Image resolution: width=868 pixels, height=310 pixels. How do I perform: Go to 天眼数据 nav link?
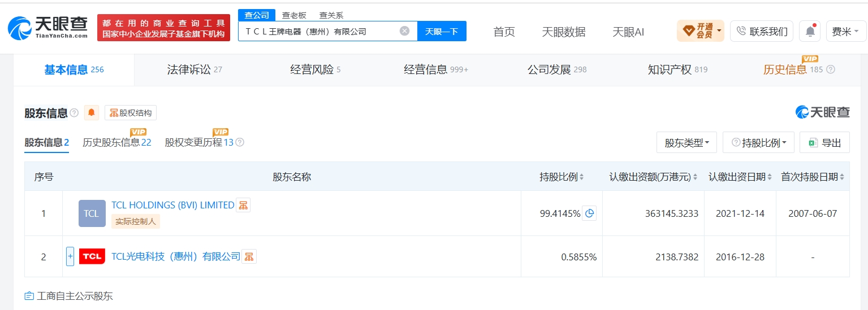[x=564, y=32]
